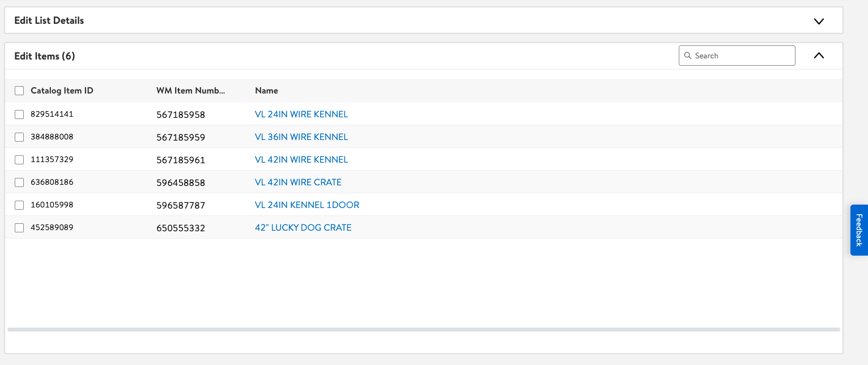Open the VL 36IN WIRE KENNEL link
The height and width of the screenshot is (365, 868).
point(301,137)
